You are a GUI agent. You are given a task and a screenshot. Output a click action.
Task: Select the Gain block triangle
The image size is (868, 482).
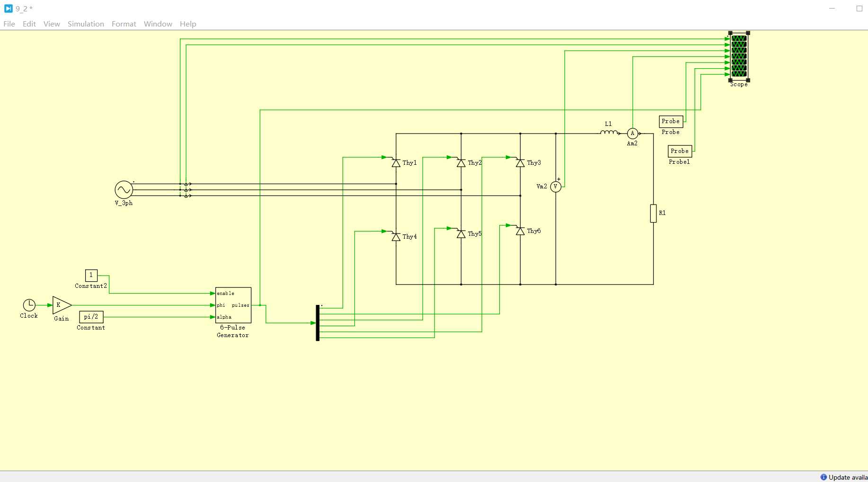click(x=62, y=305)
